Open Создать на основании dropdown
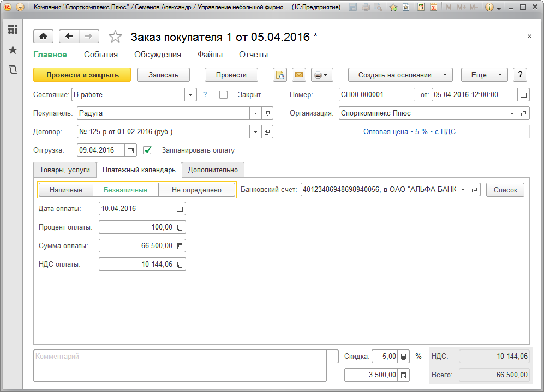Image resolution: width=544 pixels, height=392 pixels. click(x=400, y=75)
